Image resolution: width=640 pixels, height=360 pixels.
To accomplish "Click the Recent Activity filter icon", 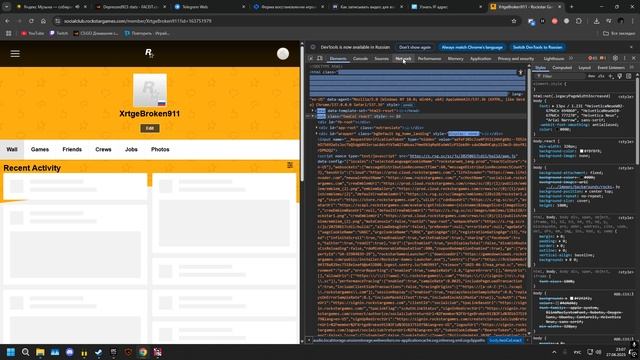I will pos(290,165).
